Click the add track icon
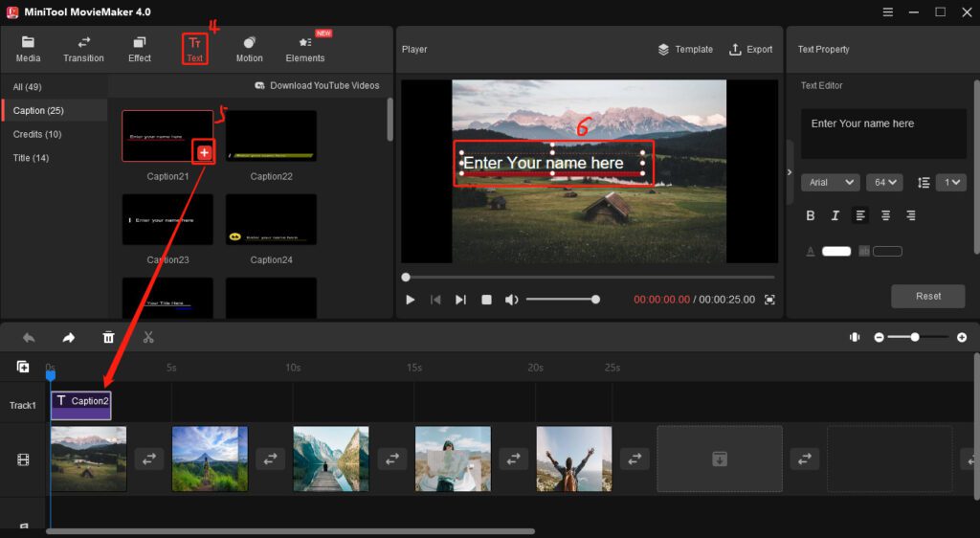This screenshot has height=538, width=980. [23, 367]
